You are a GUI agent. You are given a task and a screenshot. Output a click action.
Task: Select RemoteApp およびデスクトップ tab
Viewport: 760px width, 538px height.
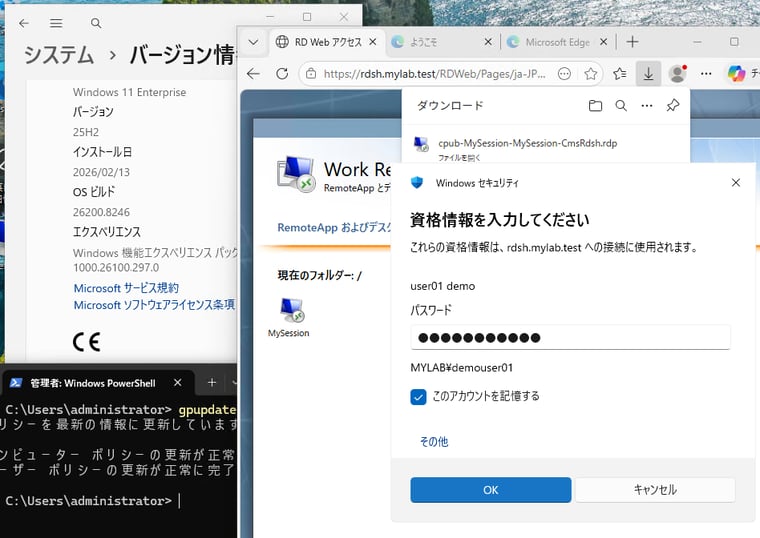(x=334, y=227)
